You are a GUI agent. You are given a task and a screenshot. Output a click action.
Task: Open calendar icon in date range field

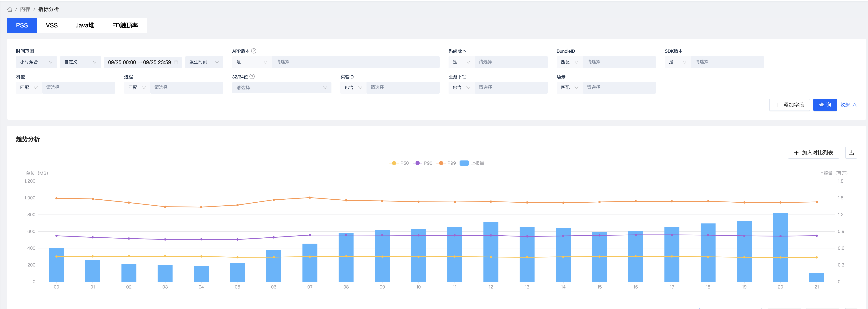coord(176,62)
